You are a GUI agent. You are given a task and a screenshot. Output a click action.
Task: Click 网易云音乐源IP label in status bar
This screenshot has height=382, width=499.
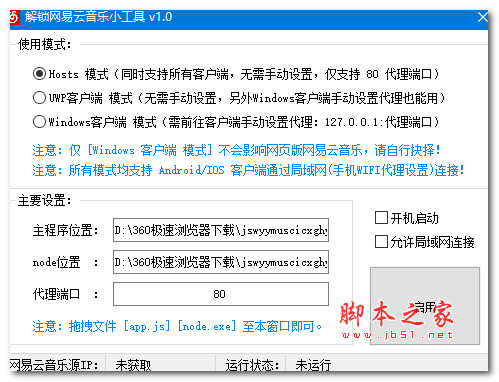(54, 365)
